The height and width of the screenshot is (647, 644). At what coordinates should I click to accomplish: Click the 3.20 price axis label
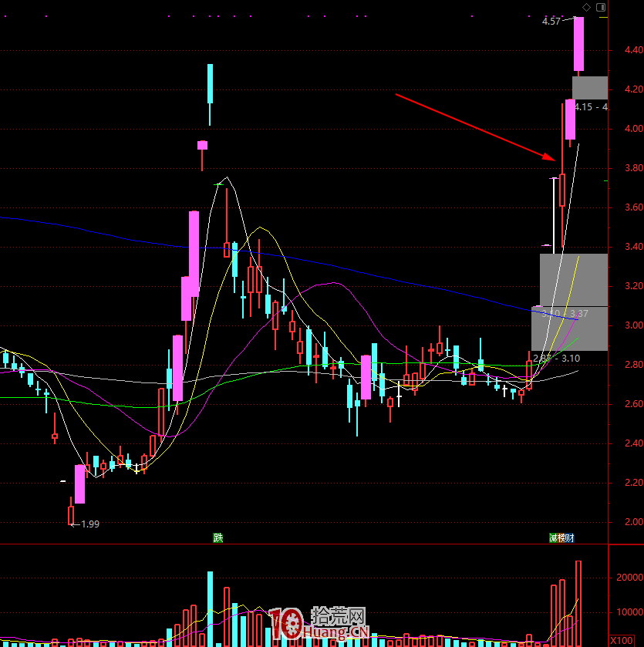[x=634, y=285]
